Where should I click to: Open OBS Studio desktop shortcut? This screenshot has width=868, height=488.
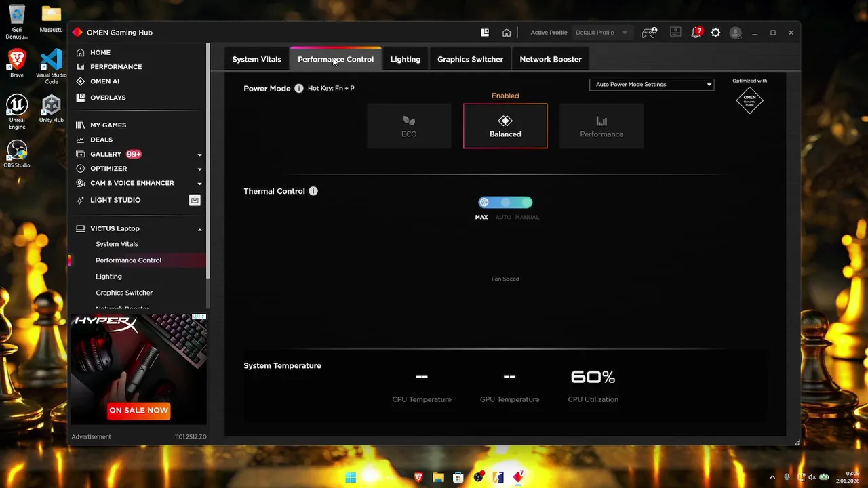pyautogui.click(x=17, y=154)
